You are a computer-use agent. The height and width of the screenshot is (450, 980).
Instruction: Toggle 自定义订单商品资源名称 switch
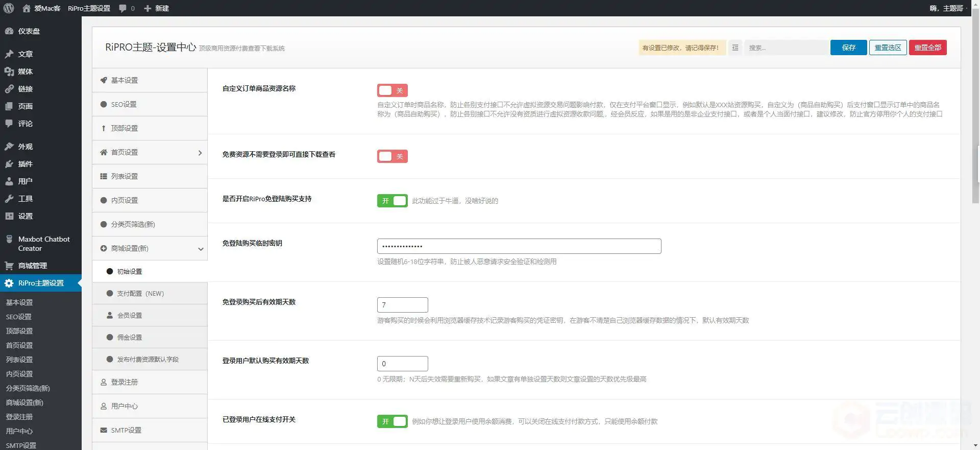[392, 90]
